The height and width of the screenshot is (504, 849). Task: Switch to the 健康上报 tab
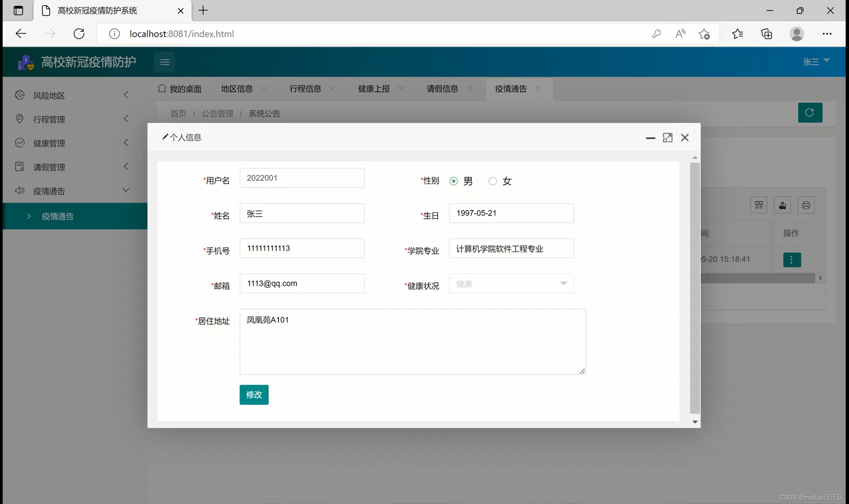pyautogui.click(x=373, y=89)
